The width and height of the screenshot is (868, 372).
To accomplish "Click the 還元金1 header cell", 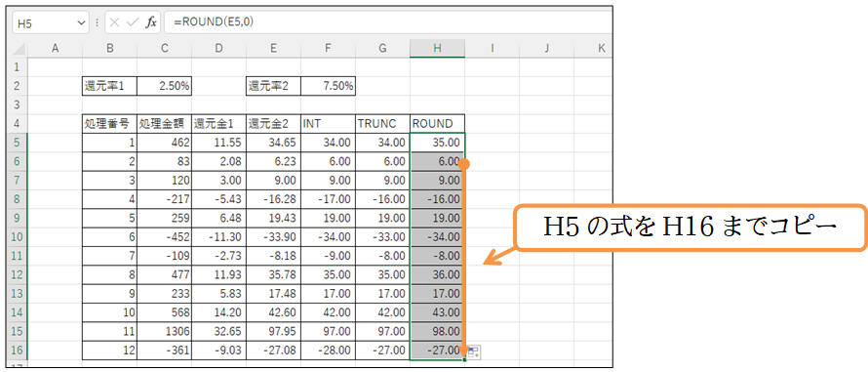I will tap(219, 124).
